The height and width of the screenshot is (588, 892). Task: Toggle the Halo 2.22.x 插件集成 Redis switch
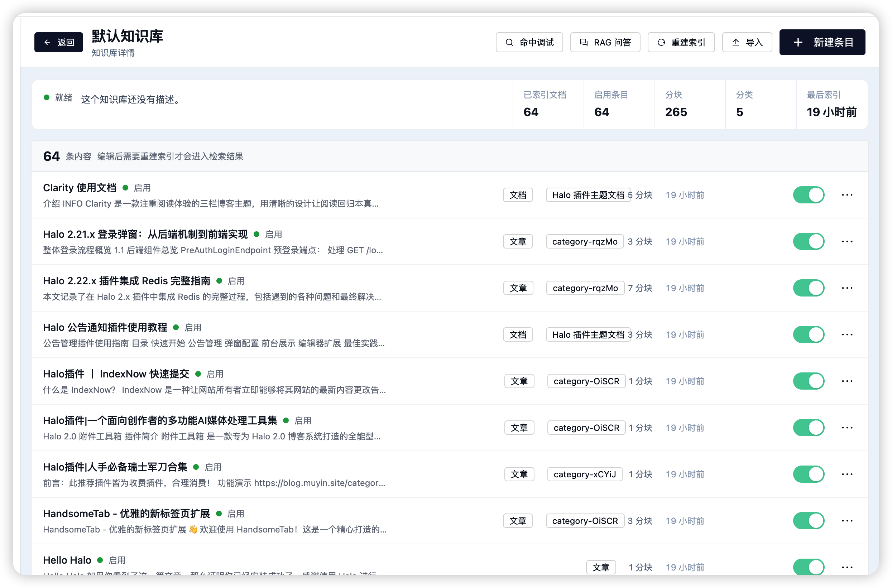(x=808, y=288)
